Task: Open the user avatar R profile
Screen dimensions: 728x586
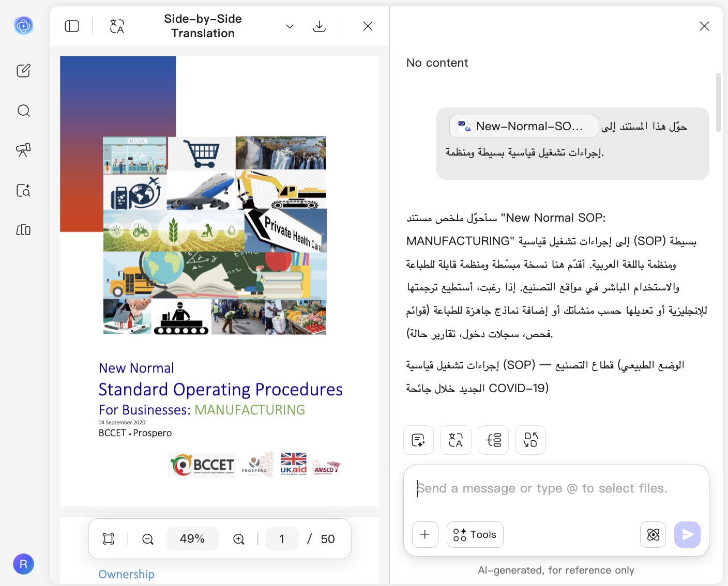Action: tap(23, 564)
